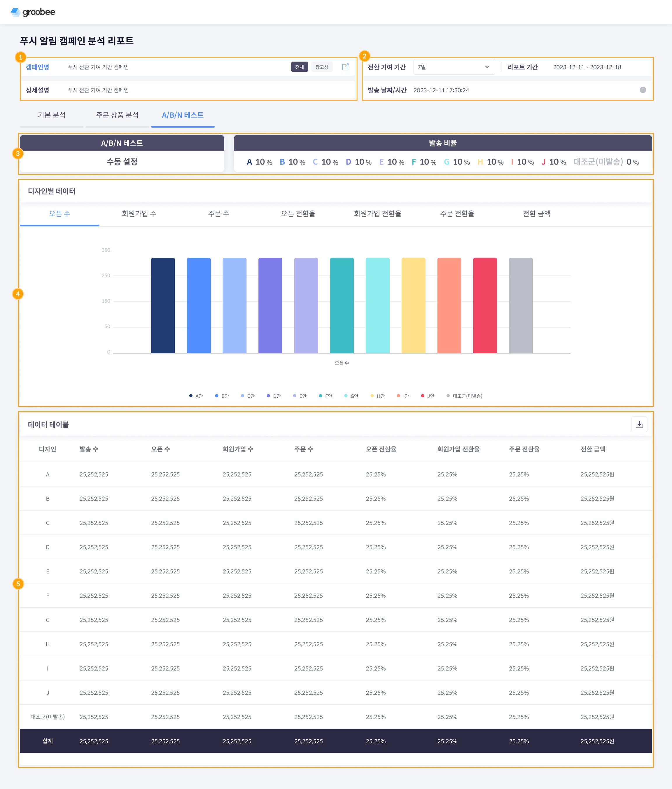
Task: Select the 전환 금액 chart tab
Action: point(536,214)
